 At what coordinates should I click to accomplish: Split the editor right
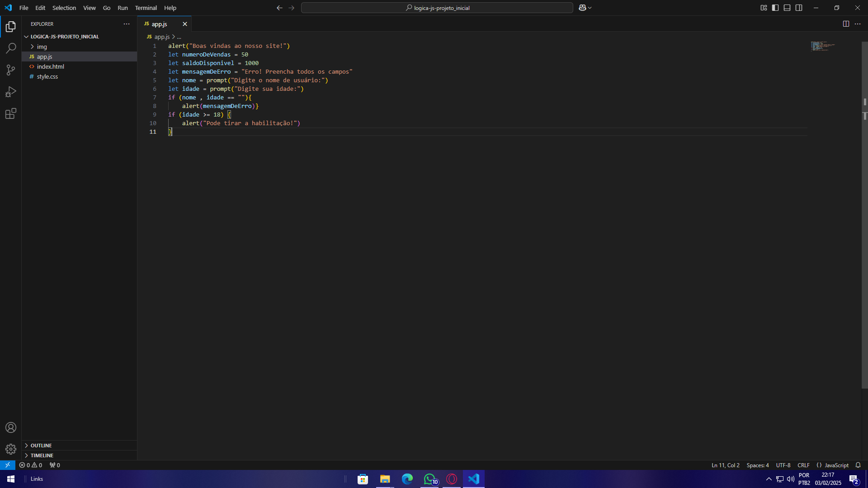coord(846,24)
